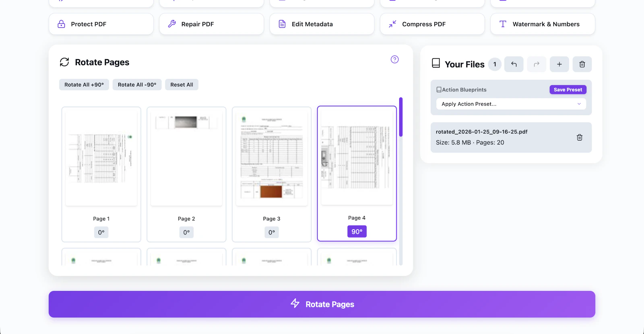Click the file count badge showing 1
644x334 pixels.
click(x=495, y=64)
